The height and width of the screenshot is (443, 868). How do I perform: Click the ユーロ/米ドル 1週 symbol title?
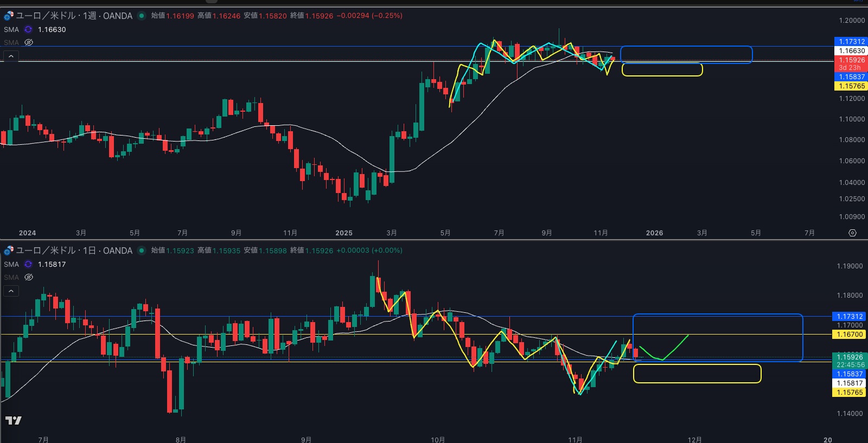tap(74, 16)
